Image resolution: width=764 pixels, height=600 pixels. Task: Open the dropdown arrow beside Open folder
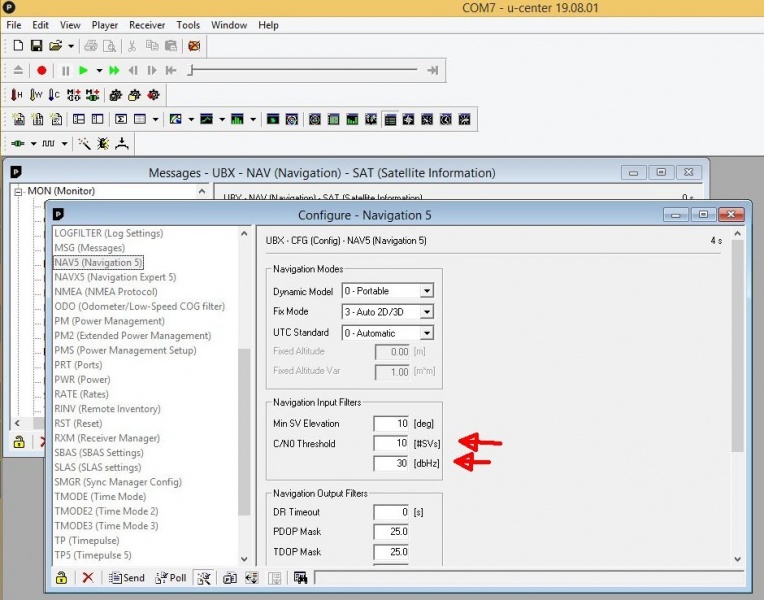71,46
